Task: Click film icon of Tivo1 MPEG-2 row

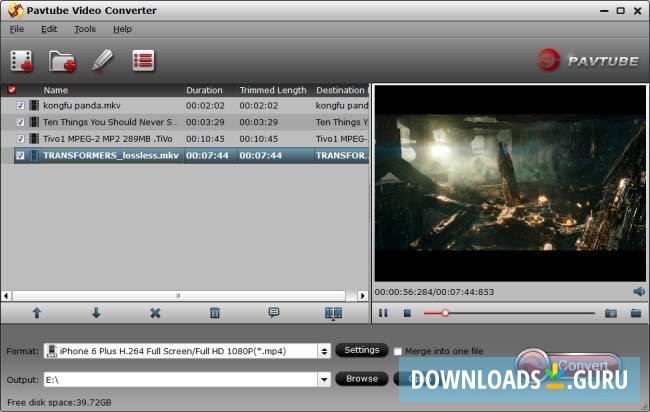Action: coord(34,138)
